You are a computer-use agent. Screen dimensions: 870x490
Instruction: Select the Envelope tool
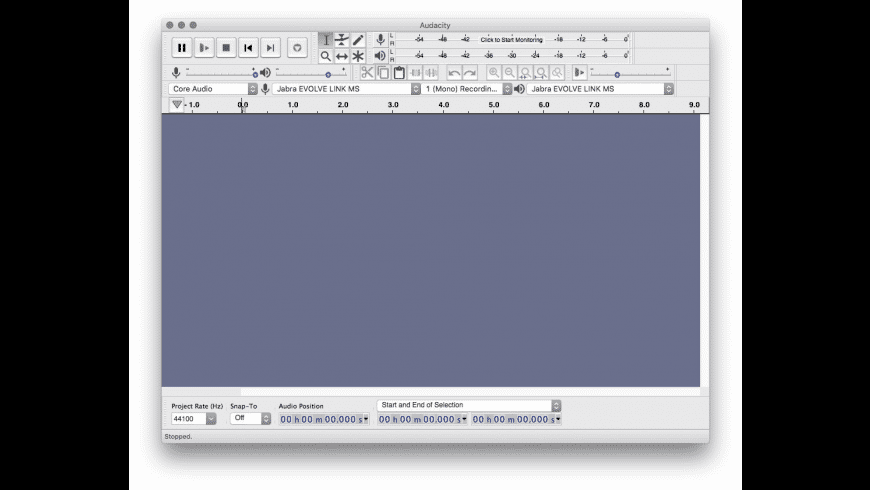click(342, 40)
